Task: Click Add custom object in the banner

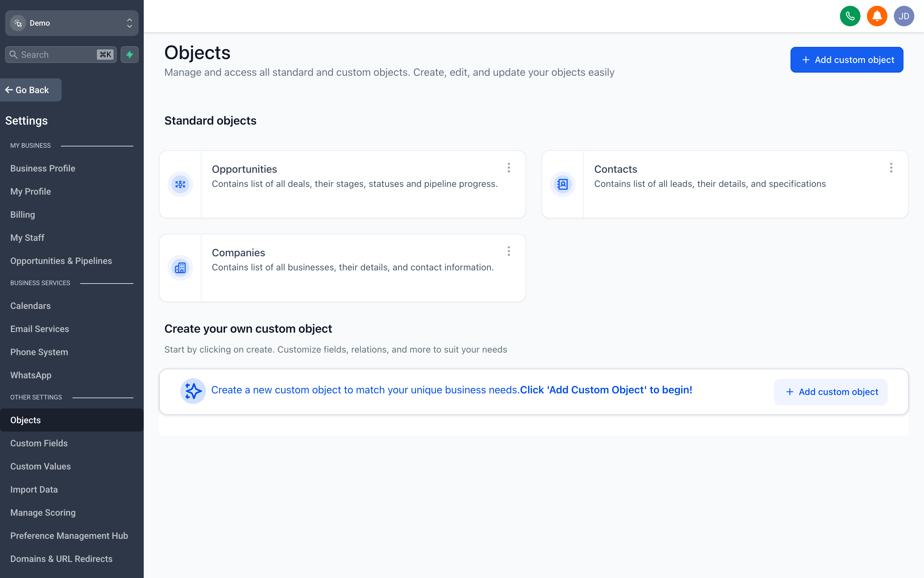Action: click(x=831, y=391)
